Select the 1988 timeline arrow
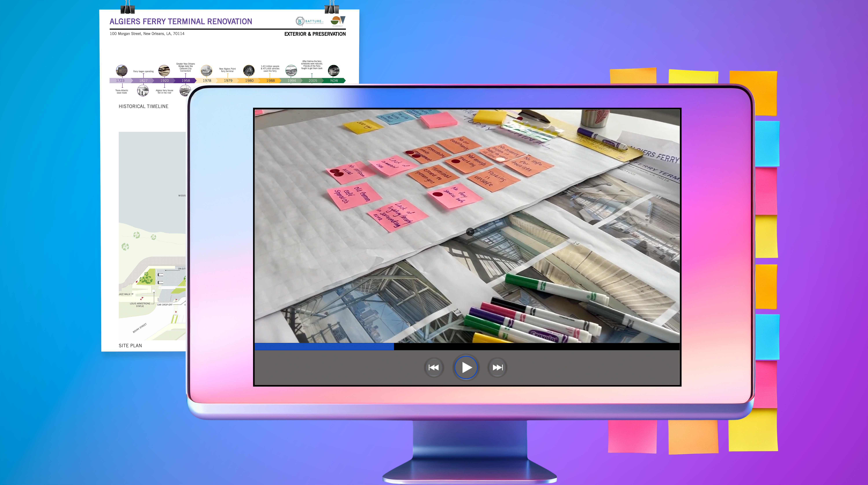Image resolution: width=868 pixels, height=485 pixels. click(x=270, y=81)
